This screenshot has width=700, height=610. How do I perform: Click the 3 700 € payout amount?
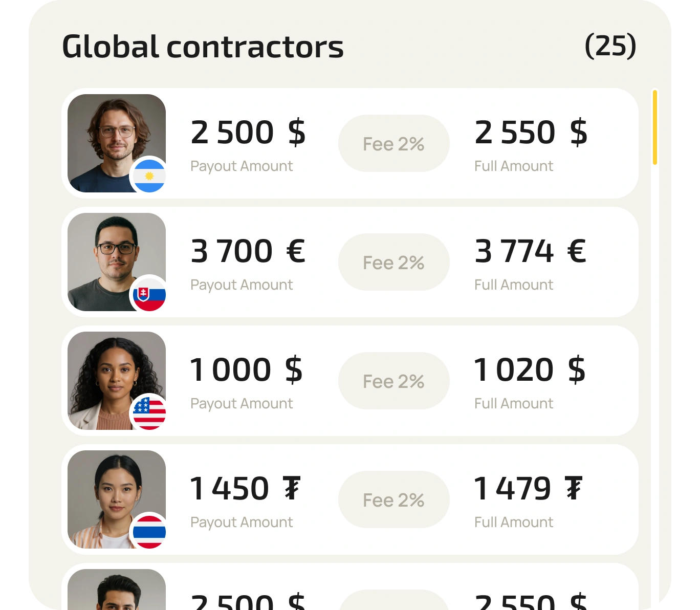(248, 251)
